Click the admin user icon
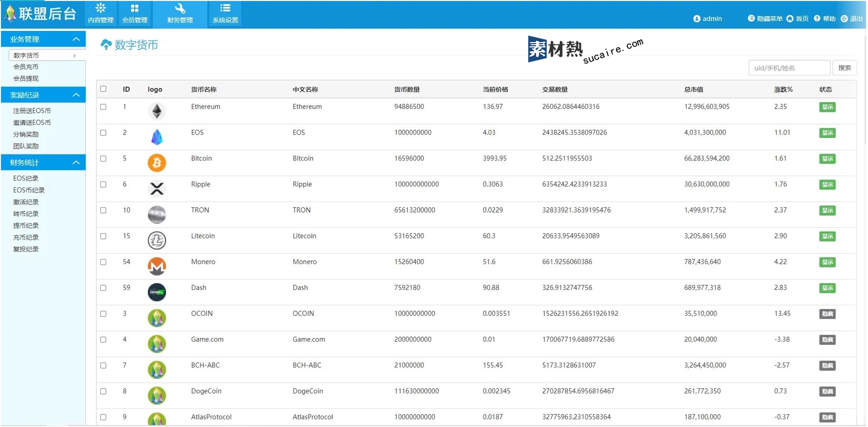 click(x=697, y=19)
